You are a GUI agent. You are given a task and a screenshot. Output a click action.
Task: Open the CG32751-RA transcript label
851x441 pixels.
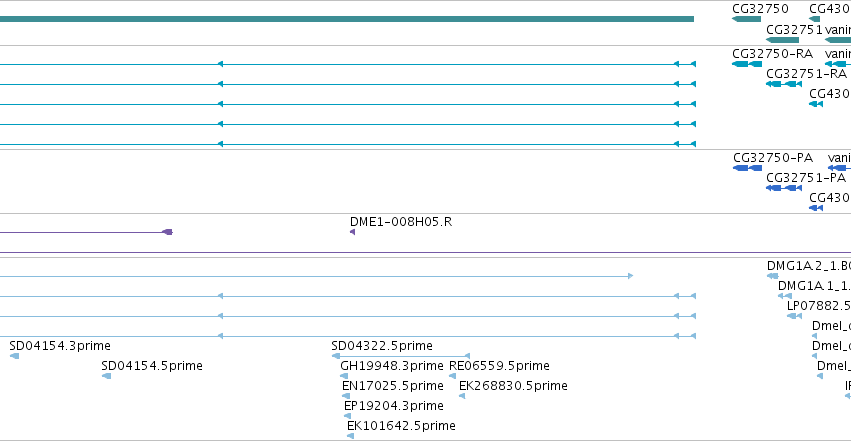(806, 74)
